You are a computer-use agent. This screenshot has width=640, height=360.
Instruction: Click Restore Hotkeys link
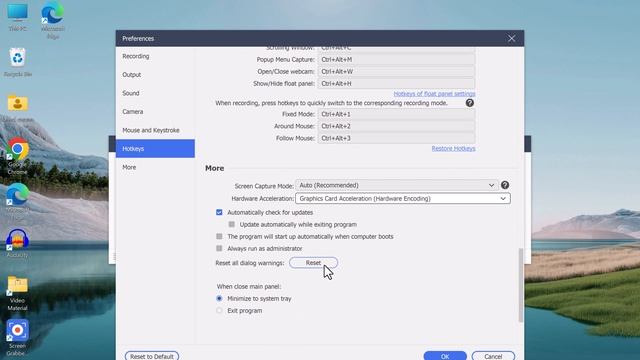(453, 149)
